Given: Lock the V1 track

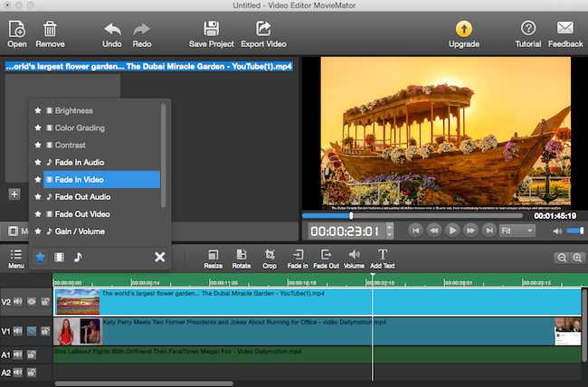Looking at the screenshot, I should 45,331.
